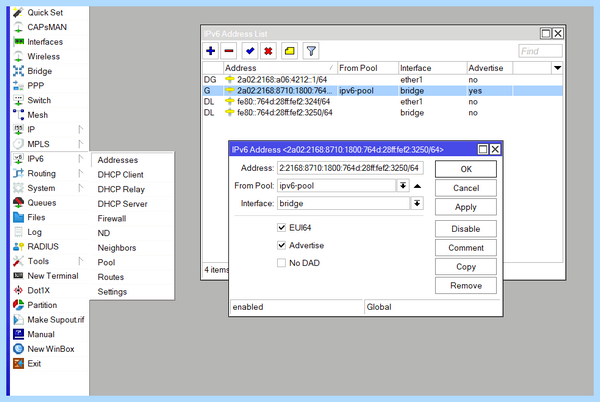Viewport: 600px width, 402px height.
Task: Click the Apply button
Action: (466, 207)
